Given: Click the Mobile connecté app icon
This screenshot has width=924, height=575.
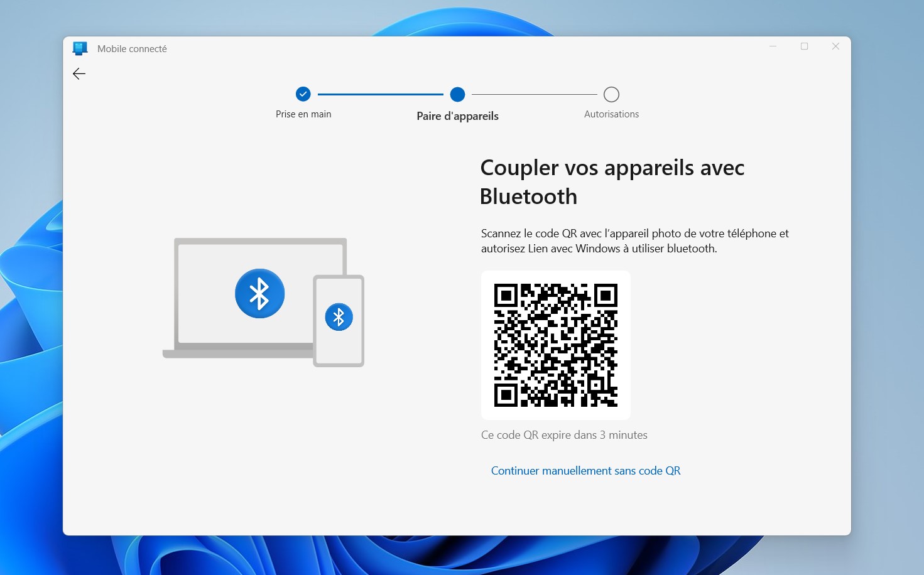Looking at the screenshot, I should pyautogui.click(x=80, y=48).
